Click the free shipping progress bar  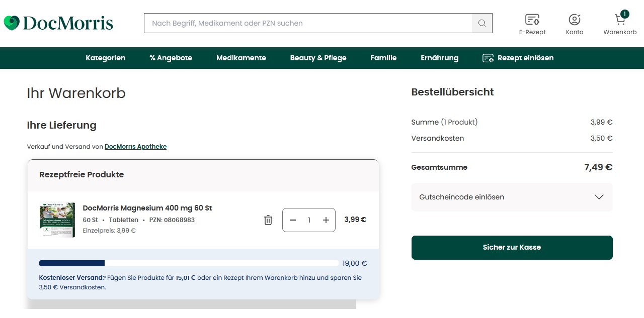189,263
